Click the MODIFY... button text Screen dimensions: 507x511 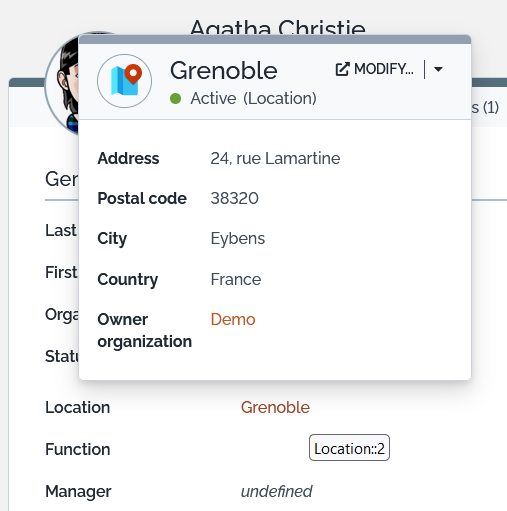point(384,69)
